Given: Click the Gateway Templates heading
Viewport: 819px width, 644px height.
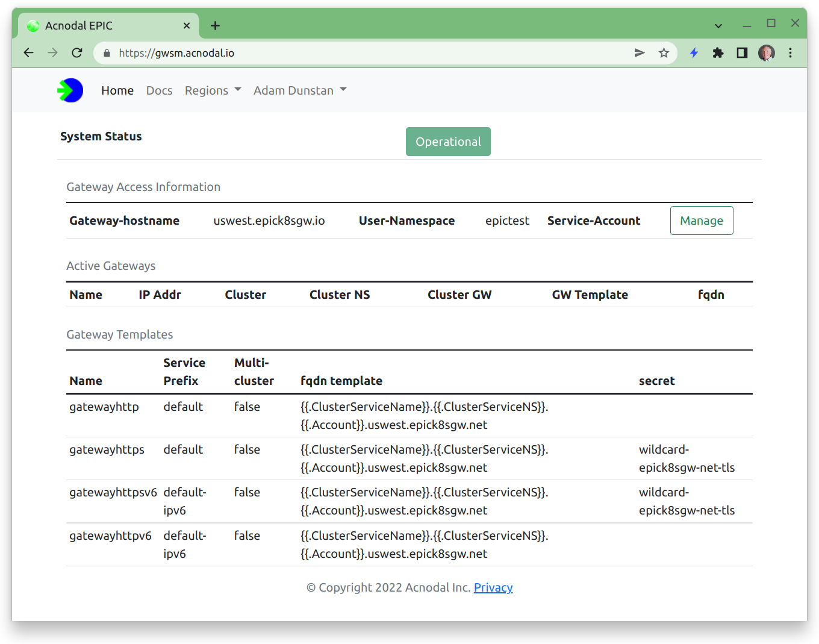Looking at the screenshot, I should pyautogui.click(x=120, y=334).
